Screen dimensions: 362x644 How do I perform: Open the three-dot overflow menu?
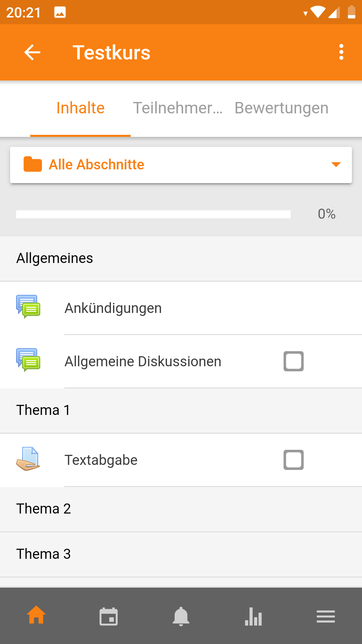(341, 52)
